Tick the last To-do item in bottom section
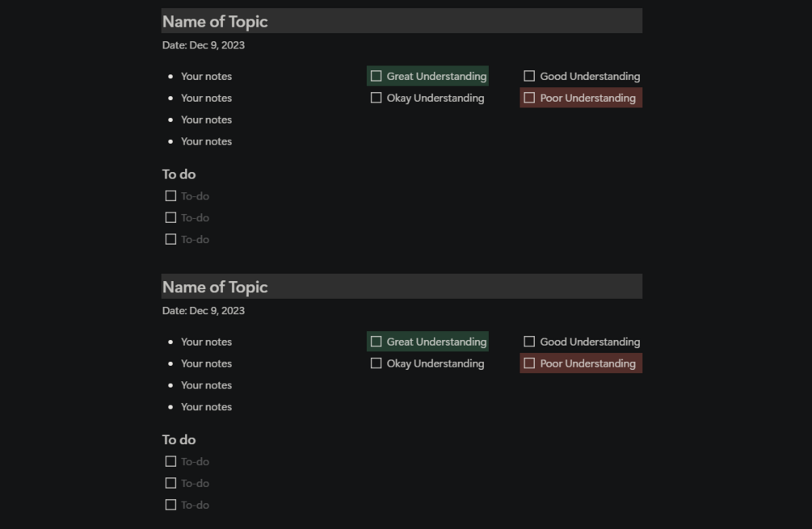 pyautogui.click(x=170, y=505)
